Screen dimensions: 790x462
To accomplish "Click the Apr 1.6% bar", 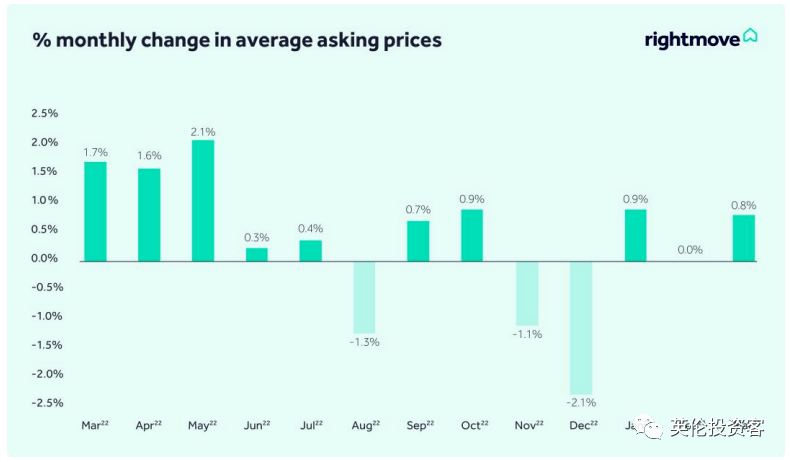I will point(149,214).
